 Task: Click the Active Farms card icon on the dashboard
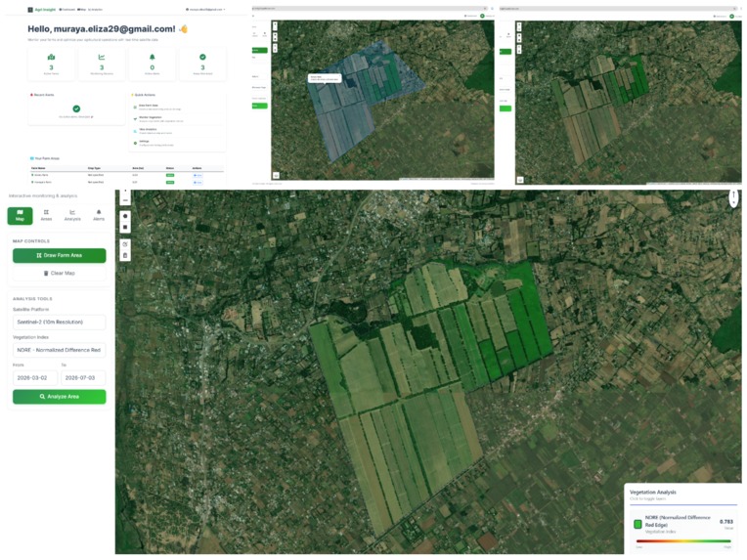(x=52, y=57)
